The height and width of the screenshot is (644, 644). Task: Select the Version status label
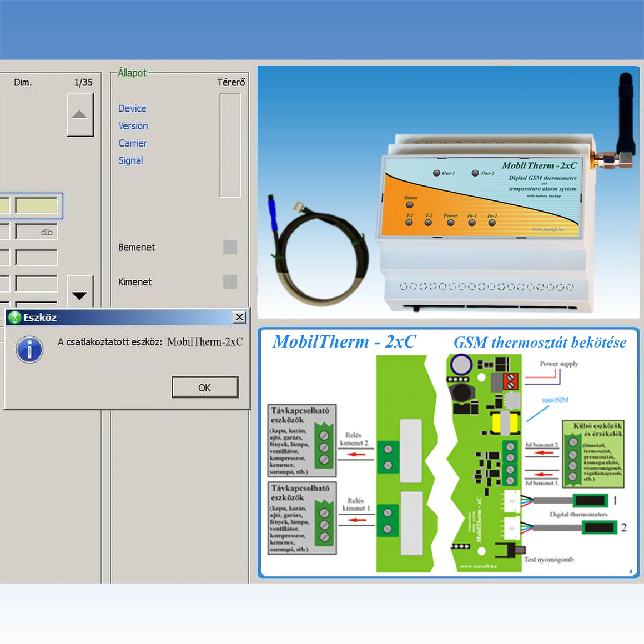point(133,126)
